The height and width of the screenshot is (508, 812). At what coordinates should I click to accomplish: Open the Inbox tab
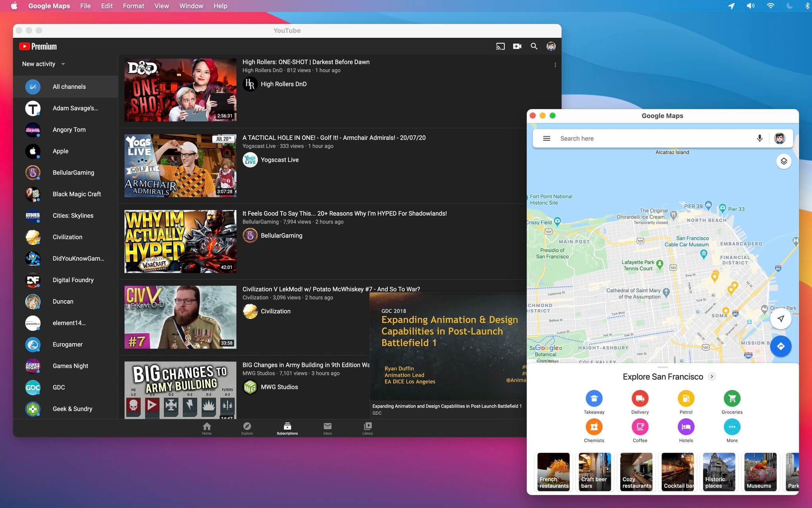[327, 428]
